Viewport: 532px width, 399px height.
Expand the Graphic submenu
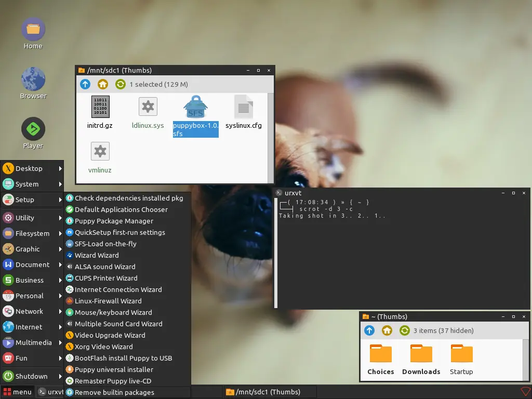[32, 249]
